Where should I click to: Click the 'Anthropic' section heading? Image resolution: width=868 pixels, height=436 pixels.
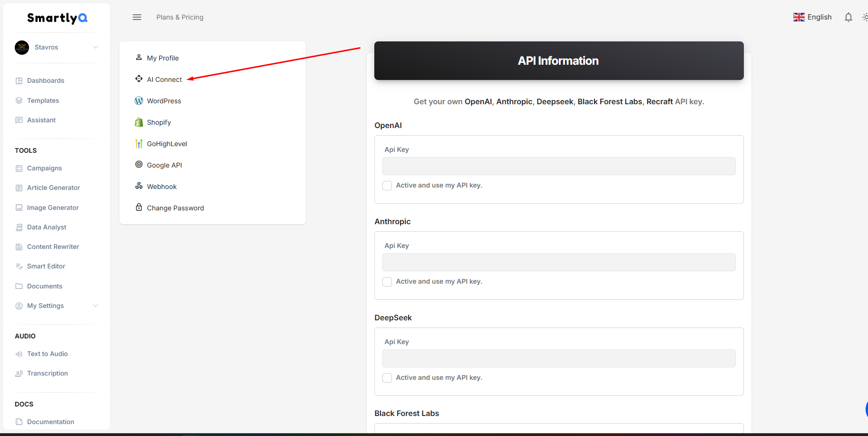392,221
